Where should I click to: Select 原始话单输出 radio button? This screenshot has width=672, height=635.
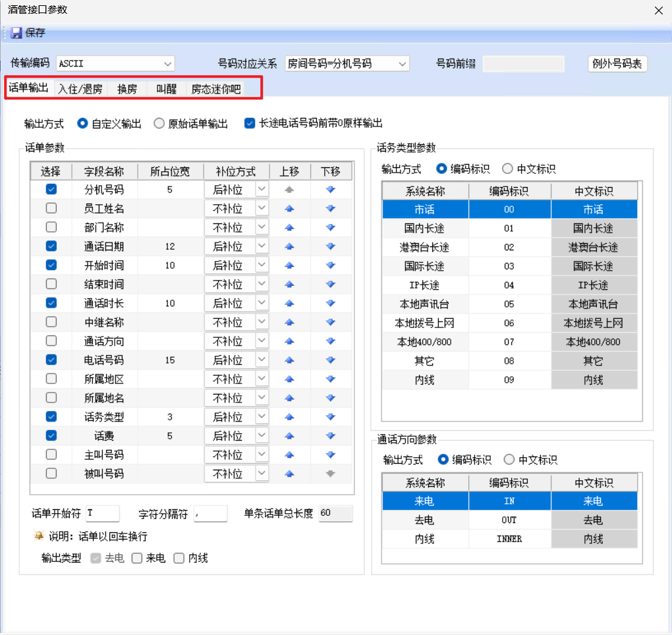click(x=159, y=123)
